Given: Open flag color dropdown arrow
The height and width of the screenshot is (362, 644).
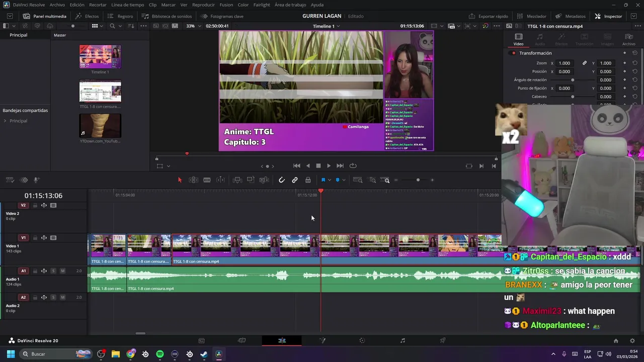Looking at the screenshot, I should (330, 180).
